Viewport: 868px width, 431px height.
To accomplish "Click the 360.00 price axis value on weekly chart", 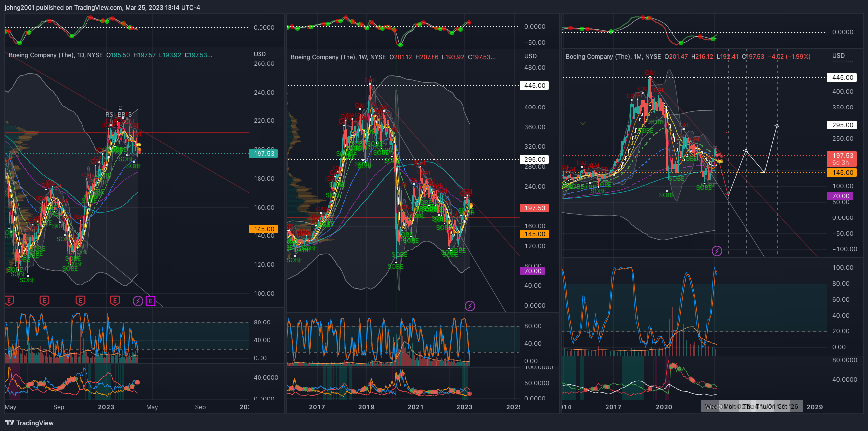I will click(x=535, y=127).
